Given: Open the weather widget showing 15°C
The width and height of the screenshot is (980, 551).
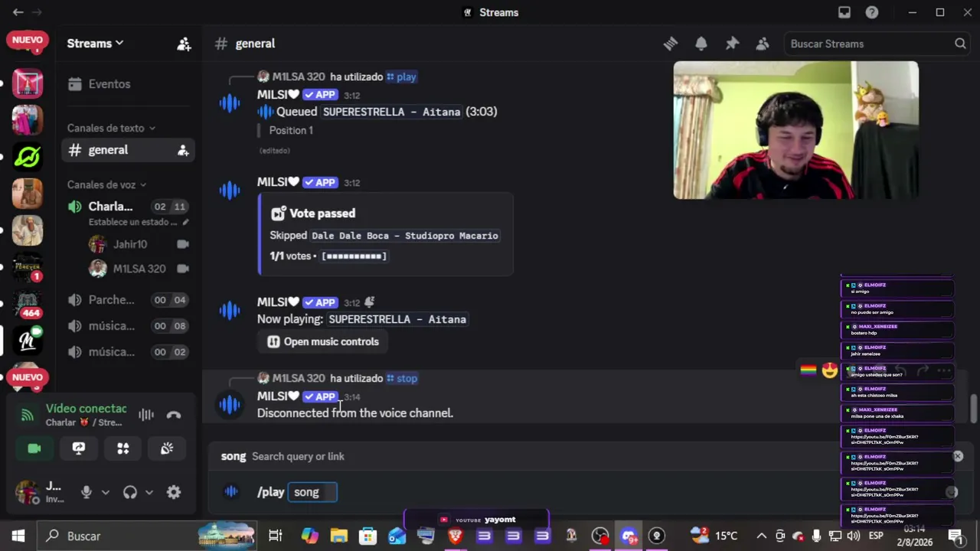Looking at the screenshot, I should [x=714, y=536].
